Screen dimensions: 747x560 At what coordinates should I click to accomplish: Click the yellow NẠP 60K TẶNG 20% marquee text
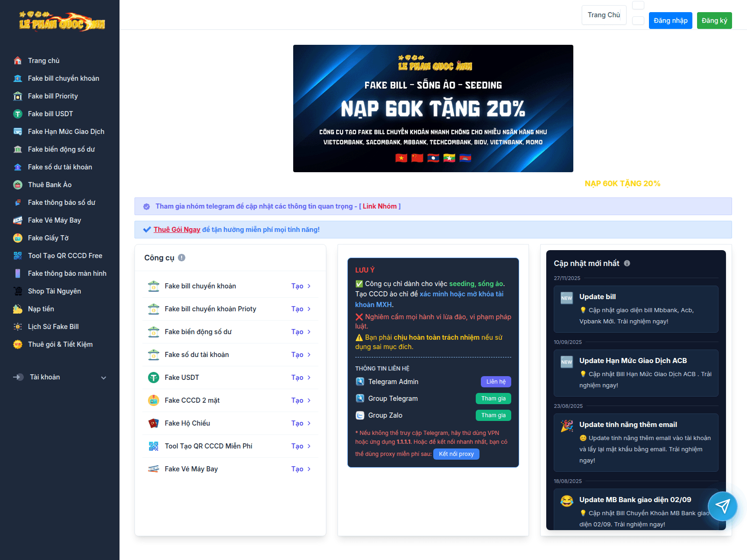point(622,184)
